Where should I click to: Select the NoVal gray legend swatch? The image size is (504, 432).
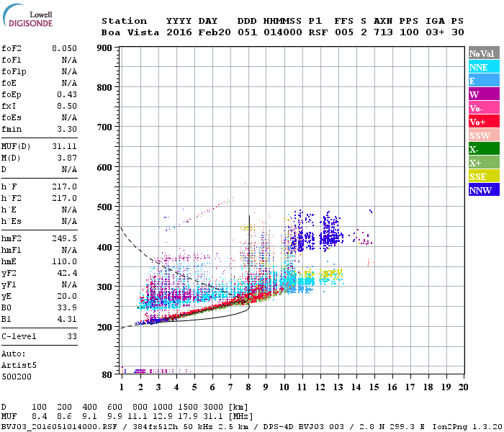coord(484,53)
